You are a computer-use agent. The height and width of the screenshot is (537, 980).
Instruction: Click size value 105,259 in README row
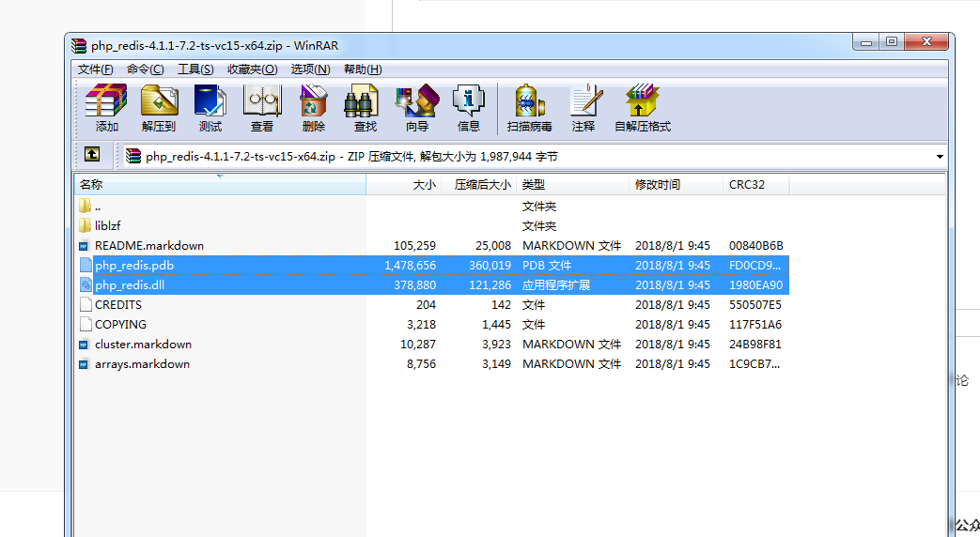point(415,245)
